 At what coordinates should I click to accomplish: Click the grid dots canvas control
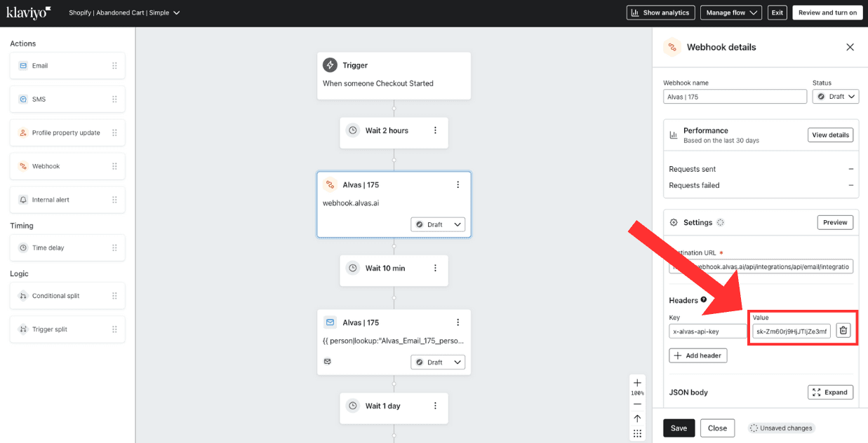coord(637,434)
